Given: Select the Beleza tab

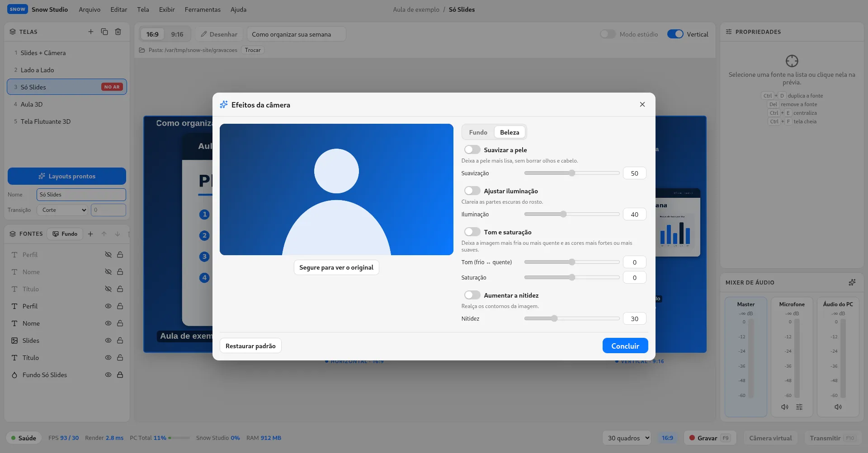Looking at the screenshot, I should tap(509, 132).
